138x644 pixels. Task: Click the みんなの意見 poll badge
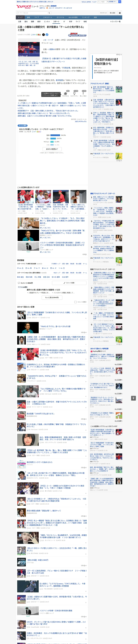click(23, 125)
